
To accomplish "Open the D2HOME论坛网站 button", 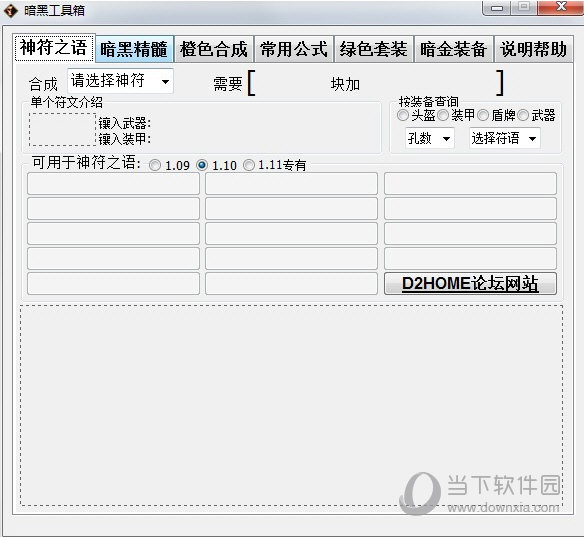I will [470, 284].
